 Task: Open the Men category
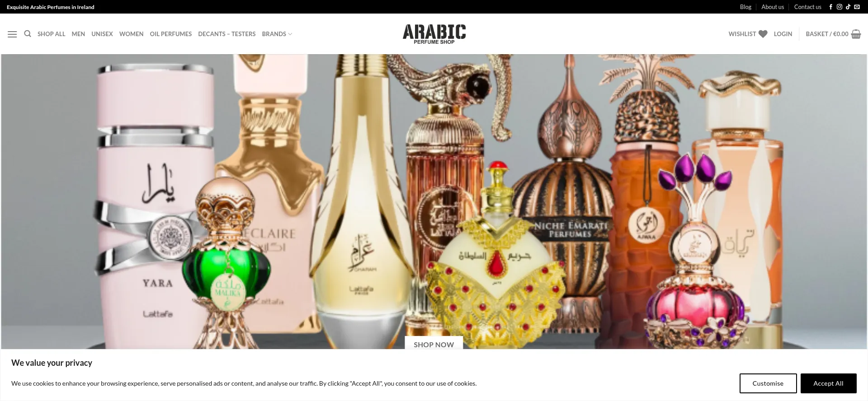78,34
